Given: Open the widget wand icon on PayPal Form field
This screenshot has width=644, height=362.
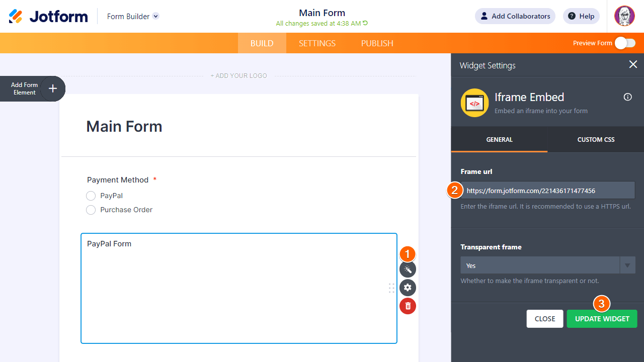Looking at the screenshot, I should pyautogui.click(x=408, y=269).
